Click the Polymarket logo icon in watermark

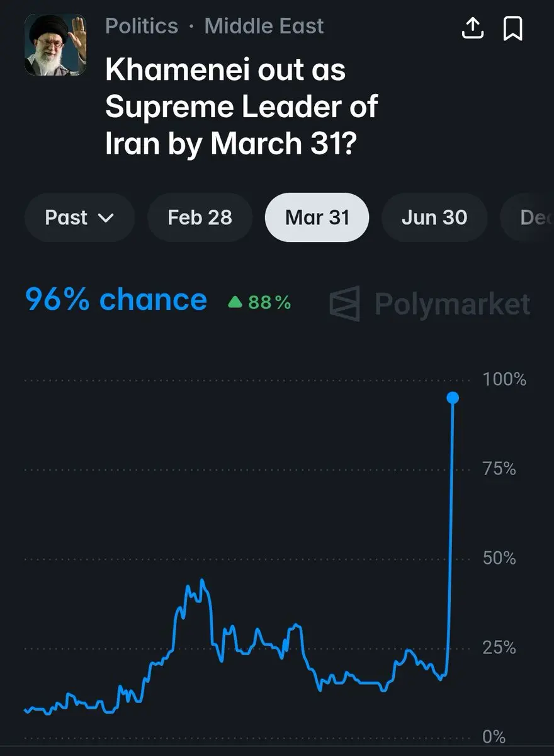(346, 304)
